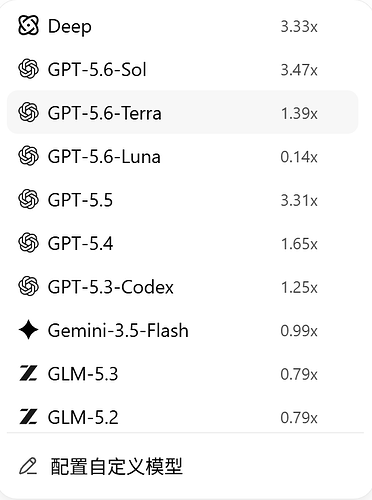Switch to the GPT-5.5 model
Screen dimensions: 372x500
pos(183,199)
